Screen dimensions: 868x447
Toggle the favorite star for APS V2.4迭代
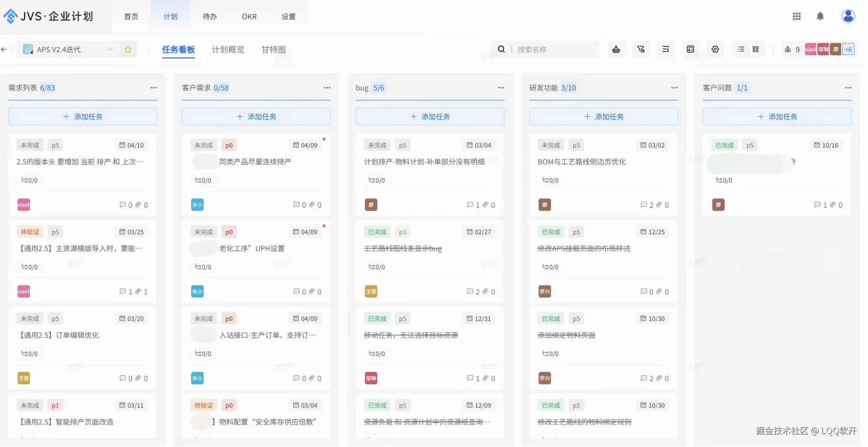point(128,49)
